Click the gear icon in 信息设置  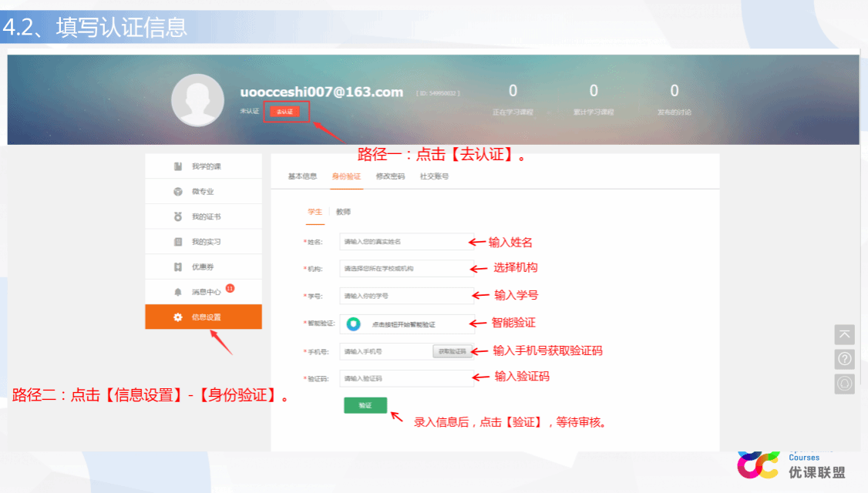click(x=178, y=317)
